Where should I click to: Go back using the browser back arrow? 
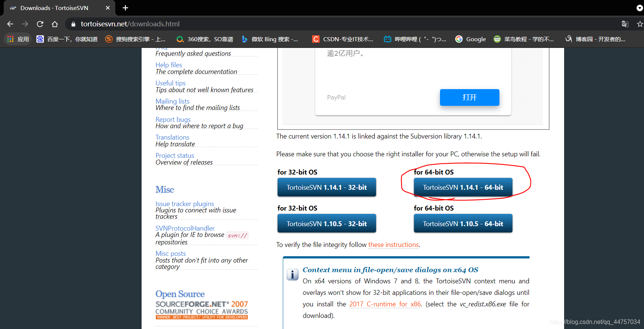10,24
